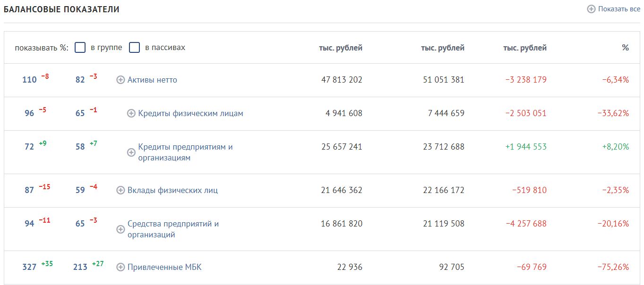Select value 7 444 659

(x=446, y=113)
